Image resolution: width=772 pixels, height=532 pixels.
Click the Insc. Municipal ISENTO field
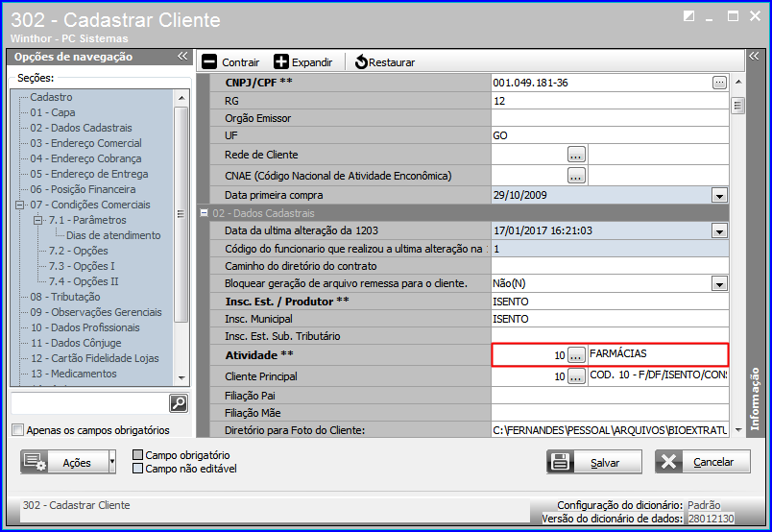(x=610, y=319)
